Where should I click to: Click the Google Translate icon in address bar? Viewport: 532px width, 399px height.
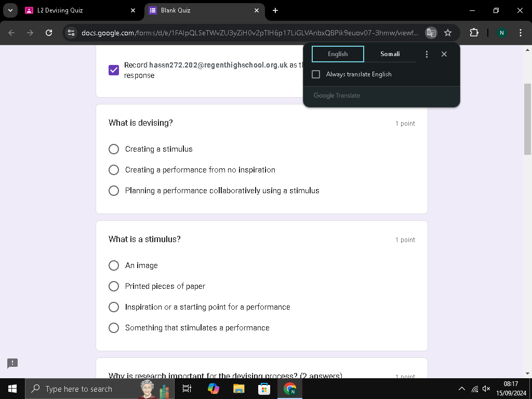coord(431,33)
